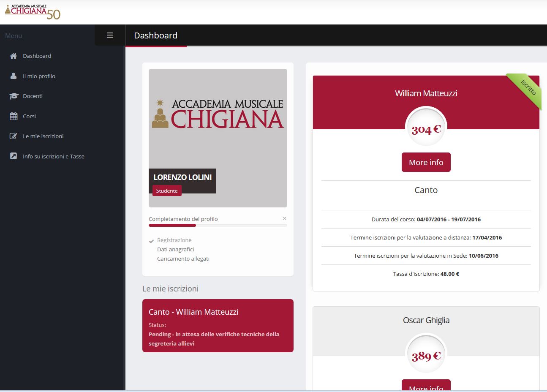Click the profile completion progress bar
The width and height of the screenshot is (547, 392).
(218, 225)
